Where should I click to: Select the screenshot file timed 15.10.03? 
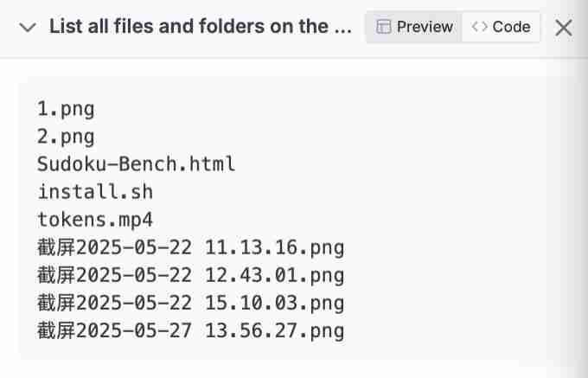click(190, 304)
